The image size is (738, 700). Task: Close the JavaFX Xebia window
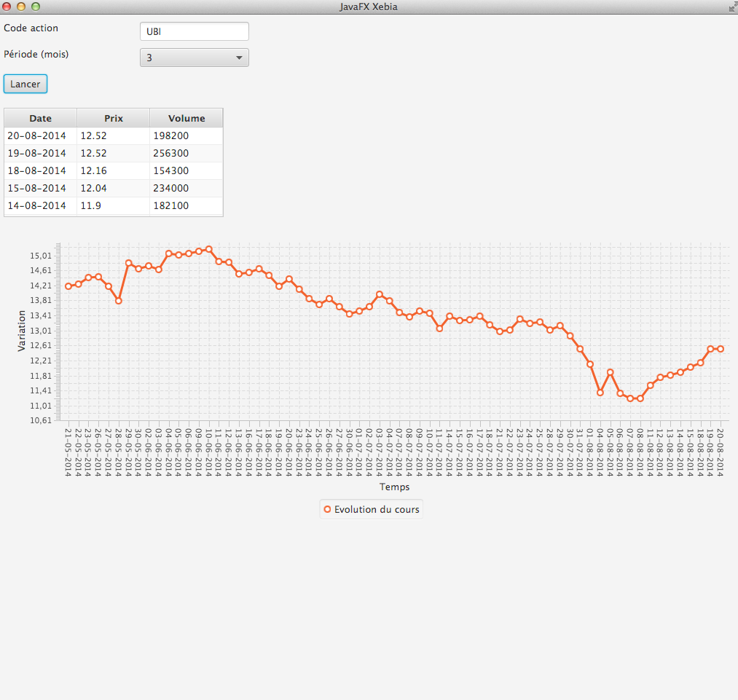pyautogui.click(x=7, y=7)
